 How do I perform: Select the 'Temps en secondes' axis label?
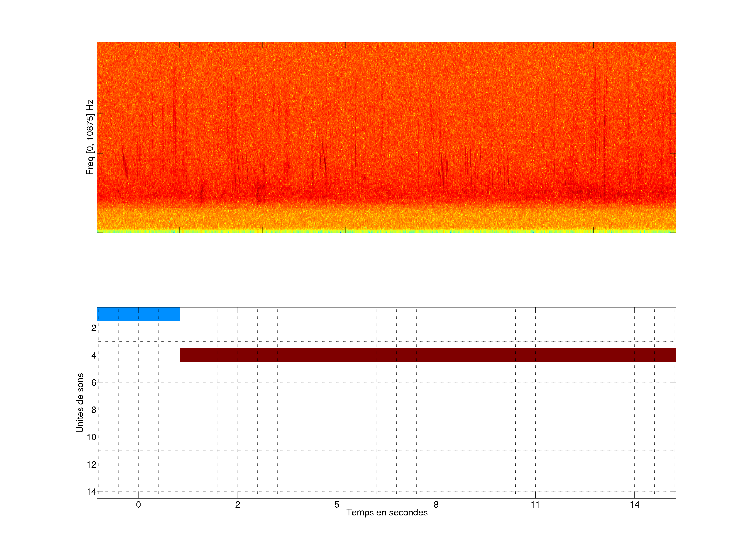387,512
